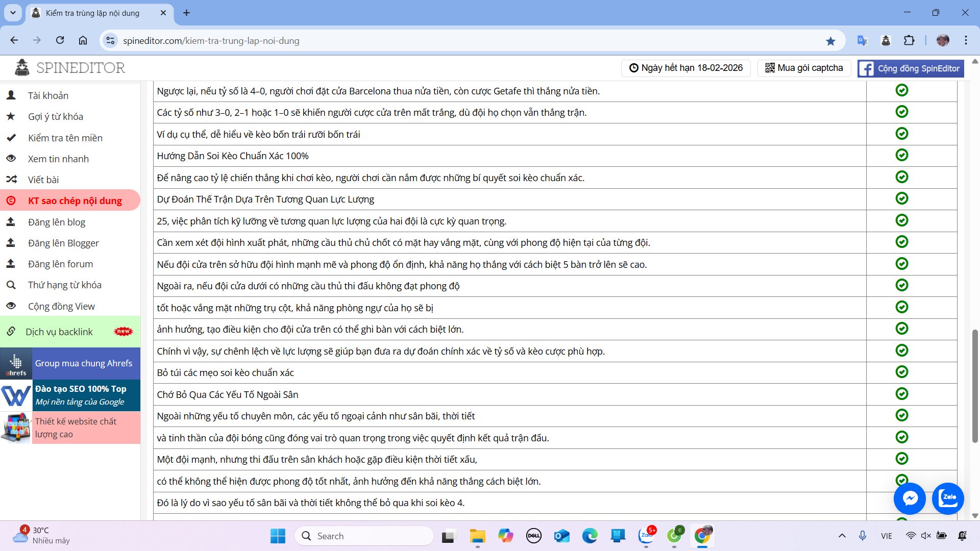Show hidden system tray icons chevron
The width and height of the screenshot is (980, 551).
842,536
